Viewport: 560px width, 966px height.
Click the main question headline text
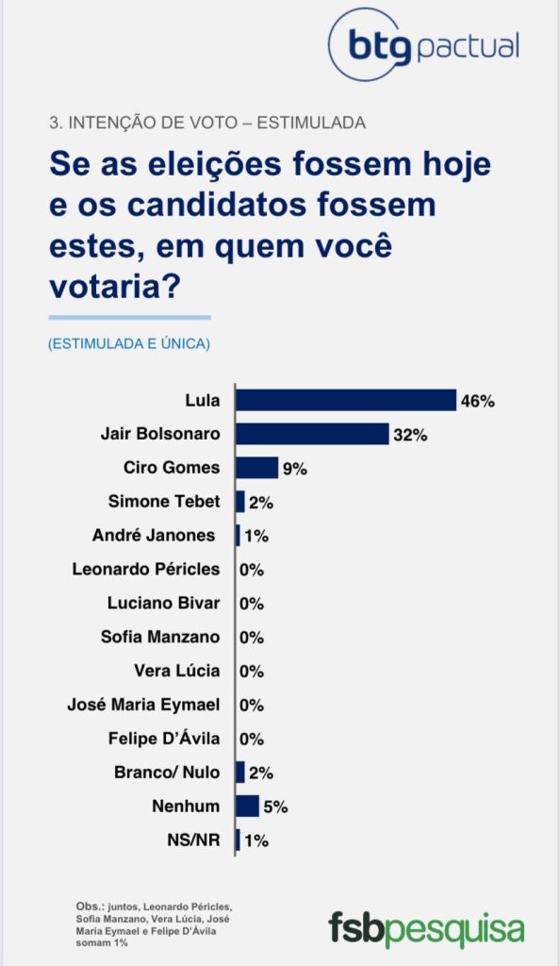pyautogui.click(x=271, y=225)
